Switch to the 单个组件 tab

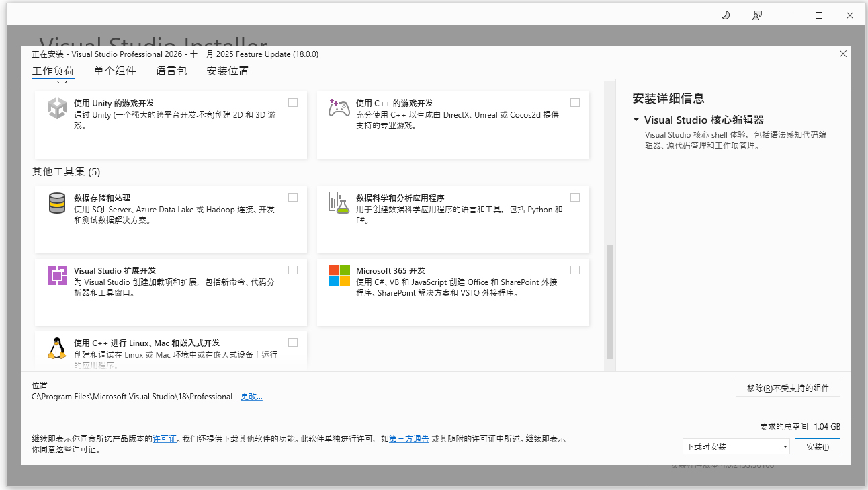coord(115,71)
